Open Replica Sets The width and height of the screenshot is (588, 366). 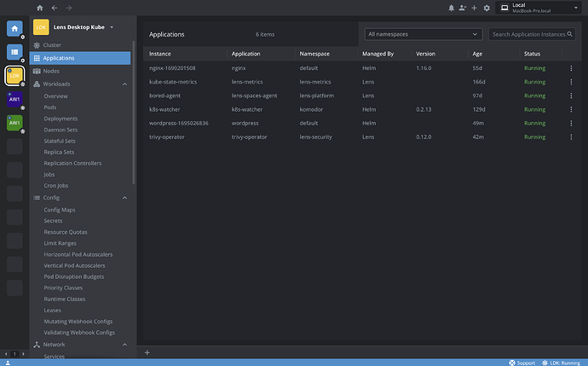(59, 152)
